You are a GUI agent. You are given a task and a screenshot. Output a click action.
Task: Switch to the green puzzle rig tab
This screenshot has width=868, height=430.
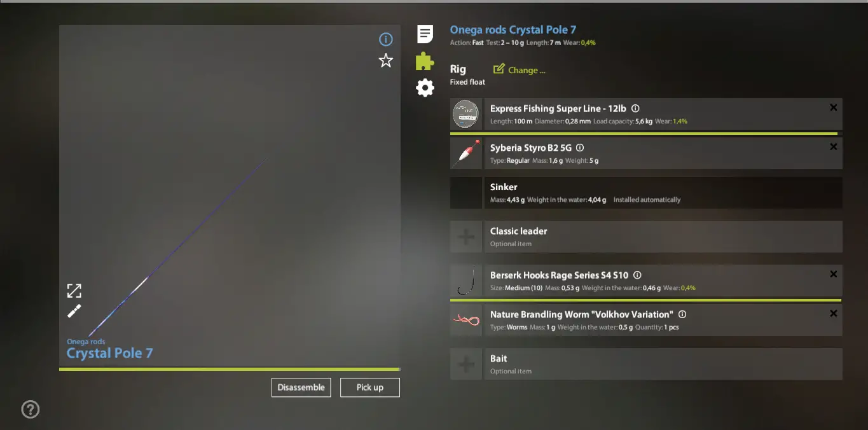tap(425, 61)
